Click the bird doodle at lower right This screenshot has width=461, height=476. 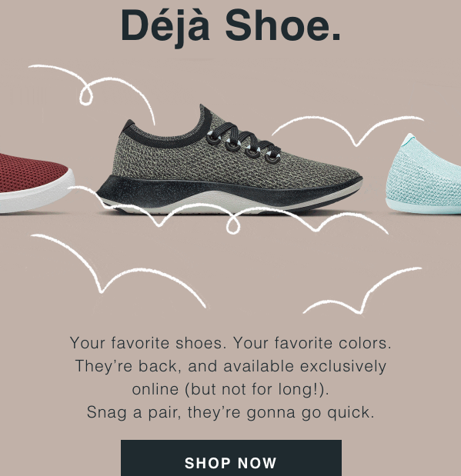[x=362, y=291]
